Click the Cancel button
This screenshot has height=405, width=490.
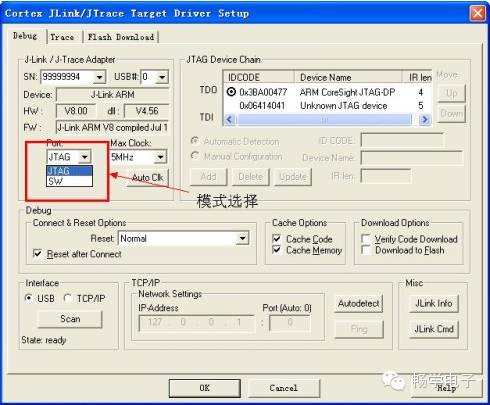284,388
